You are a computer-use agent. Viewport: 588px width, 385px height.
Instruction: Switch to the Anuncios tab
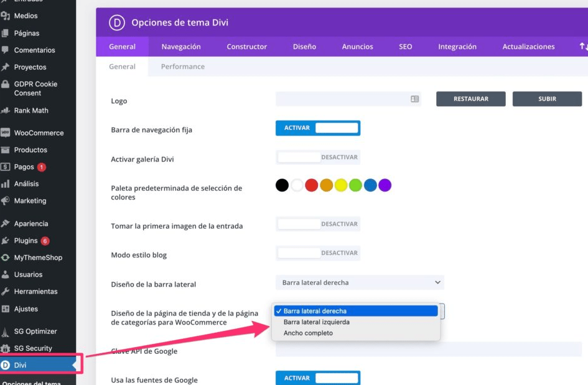click(357, 47)
